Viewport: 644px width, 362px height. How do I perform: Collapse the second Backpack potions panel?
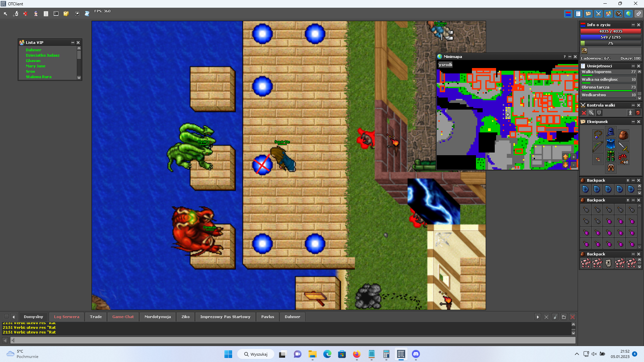click(x=633, y=200)
